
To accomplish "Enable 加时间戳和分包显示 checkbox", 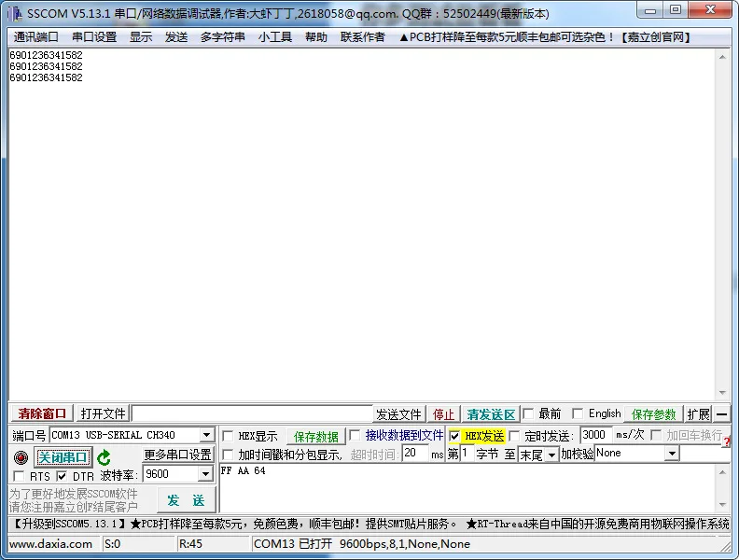I will point(228,455).
